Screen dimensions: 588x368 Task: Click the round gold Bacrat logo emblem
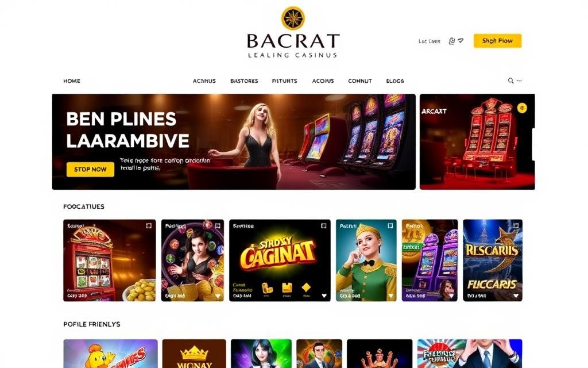point(293,18)
